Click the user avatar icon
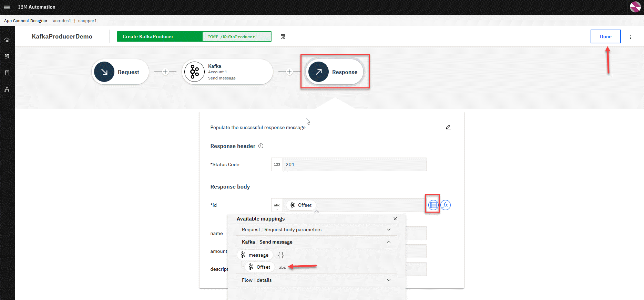 pos(635,7)
